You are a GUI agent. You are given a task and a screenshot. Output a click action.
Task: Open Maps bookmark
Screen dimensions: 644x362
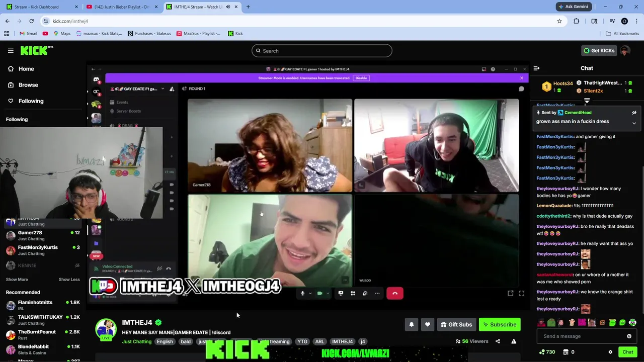61,34
